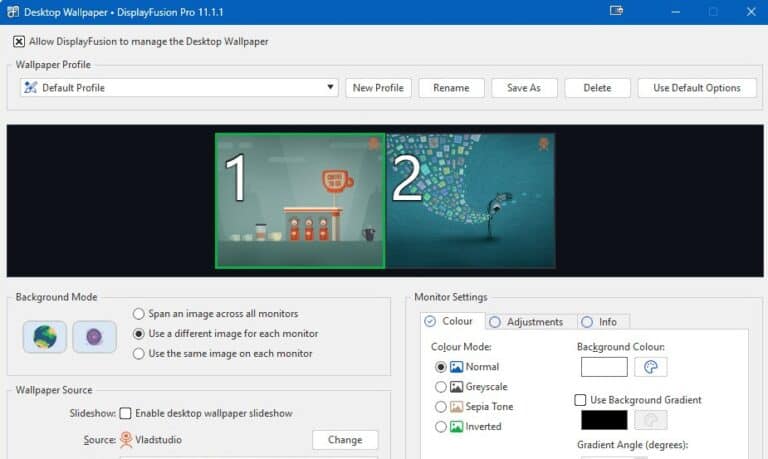The width and height of the screenshot is (768, 459).
Task: Click the Change source button
Action: pyautogui.click(x=345, y=440)
